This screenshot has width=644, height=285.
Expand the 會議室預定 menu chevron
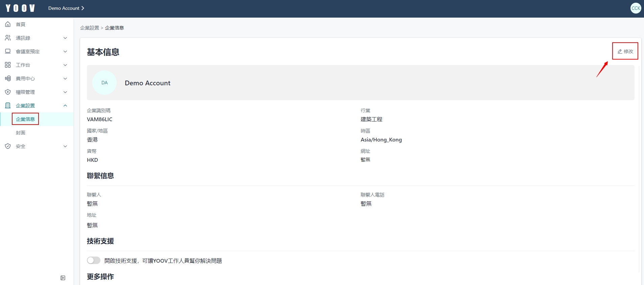[65, 51]
